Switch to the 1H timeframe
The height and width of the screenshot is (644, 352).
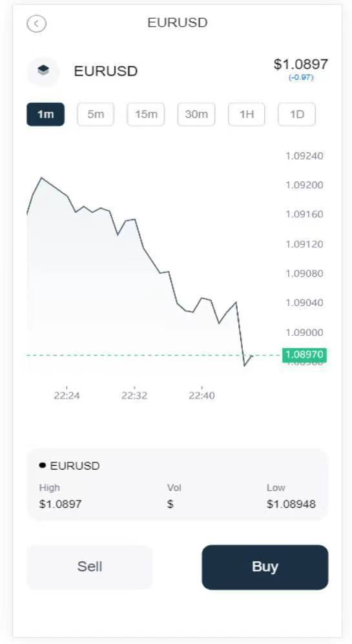[247, 114]
